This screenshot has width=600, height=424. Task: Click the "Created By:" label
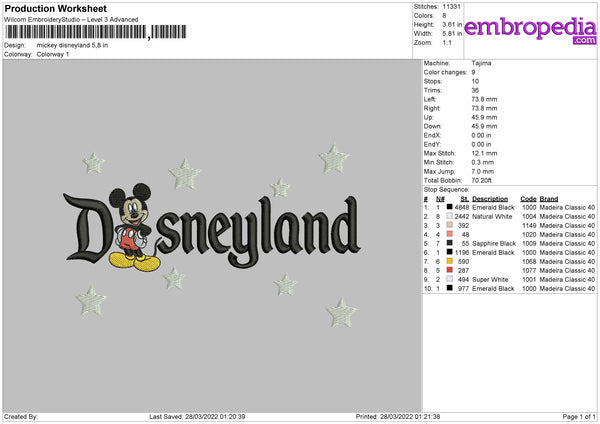(x=21, y=416)
